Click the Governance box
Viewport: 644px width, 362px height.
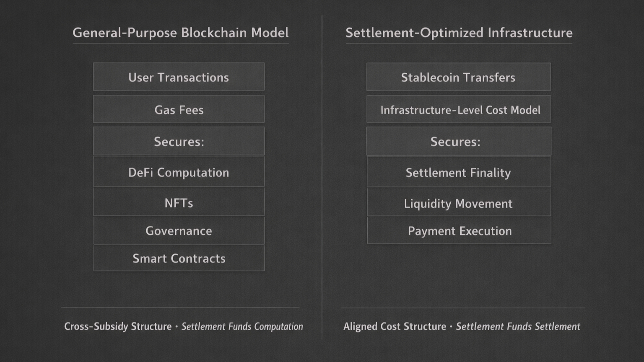(179, 230)
